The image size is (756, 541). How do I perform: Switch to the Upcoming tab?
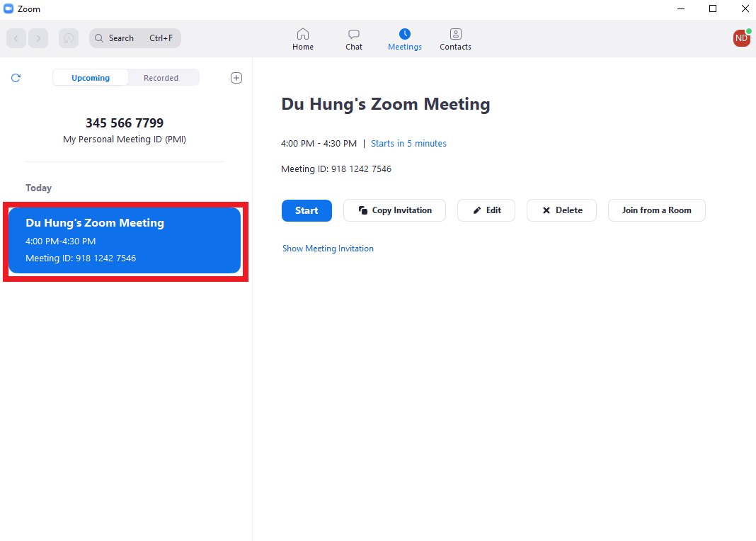tap(90, 77)
